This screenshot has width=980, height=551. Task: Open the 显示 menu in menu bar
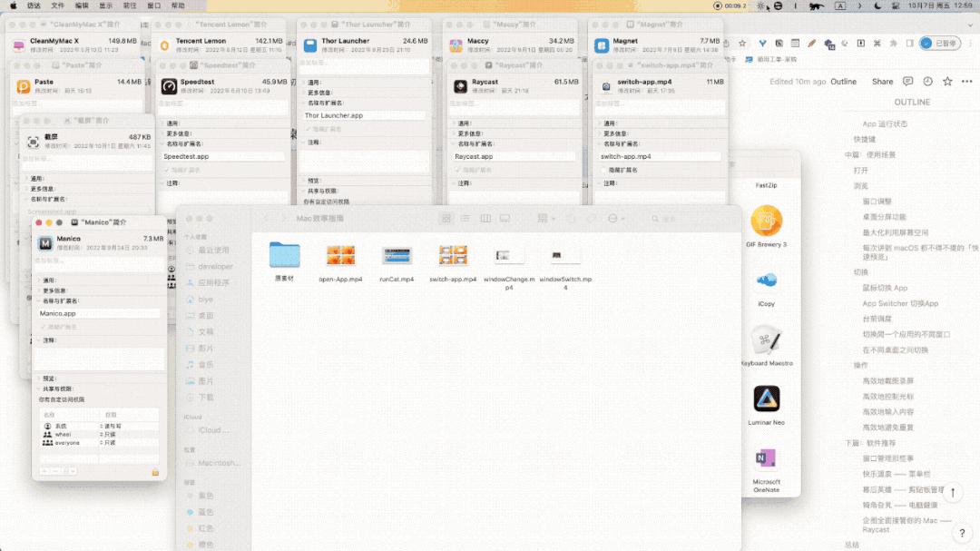point(105,5)
